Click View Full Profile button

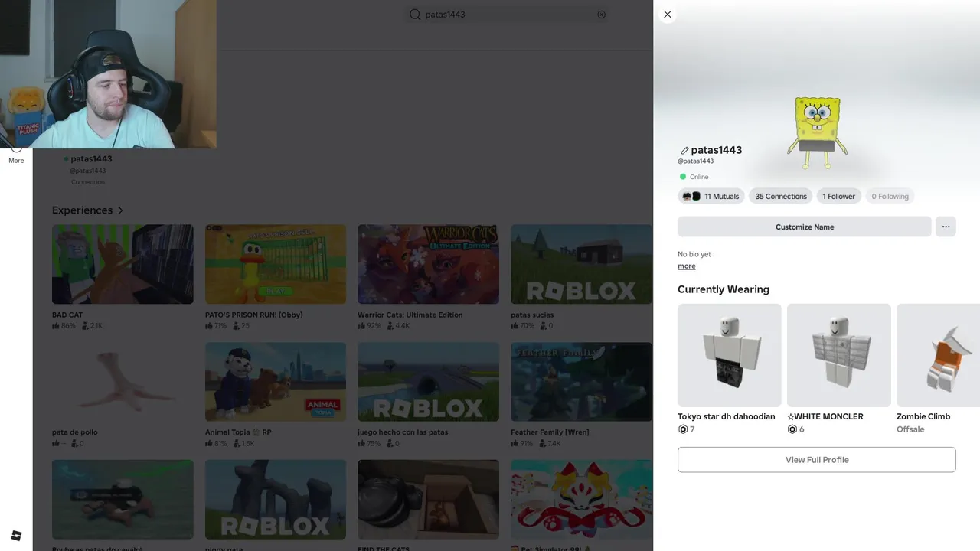(x=817, y=460)
